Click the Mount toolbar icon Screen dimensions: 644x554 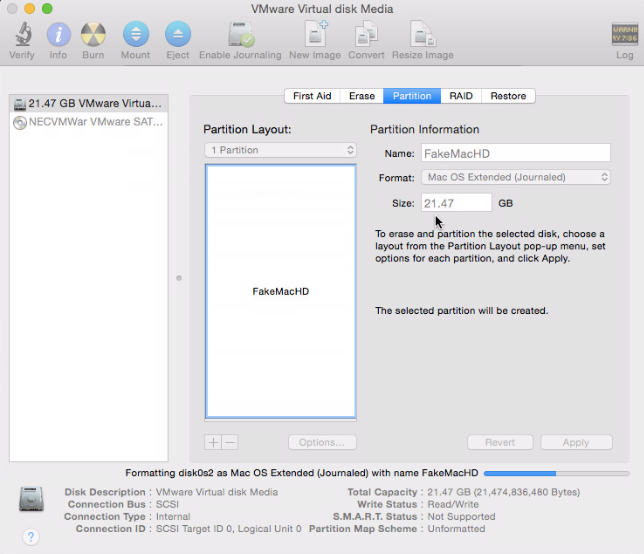[x=136, y=34]
